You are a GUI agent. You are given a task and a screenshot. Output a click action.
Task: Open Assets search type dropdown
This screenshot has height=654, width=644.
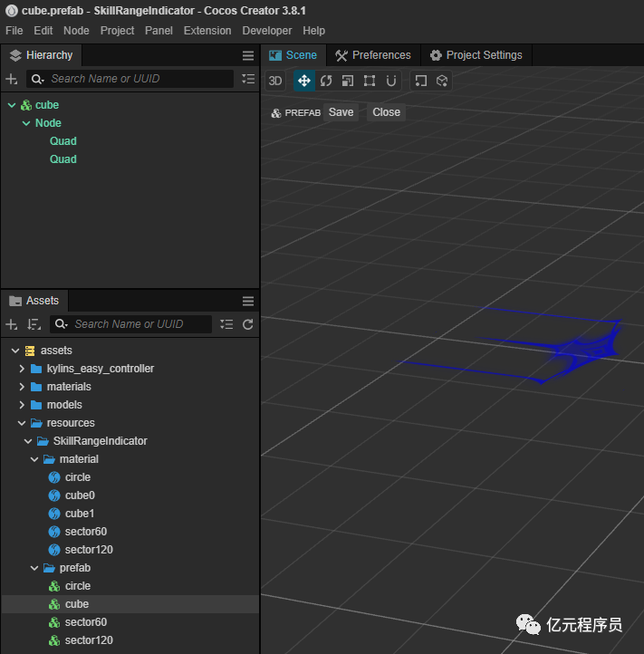[x=62, y=324]
